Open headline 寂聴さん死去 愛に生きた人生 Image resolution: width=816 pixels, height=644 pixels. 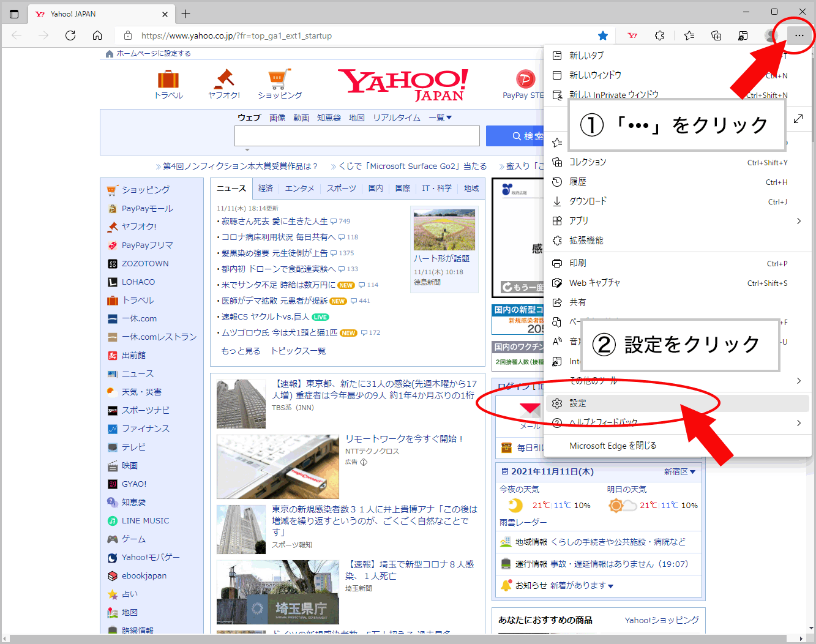(275, 221)
